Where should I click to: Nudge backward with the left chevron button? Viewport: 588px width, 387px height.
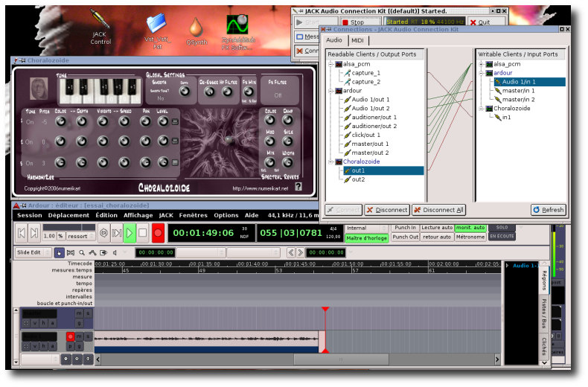coord(291,253)
